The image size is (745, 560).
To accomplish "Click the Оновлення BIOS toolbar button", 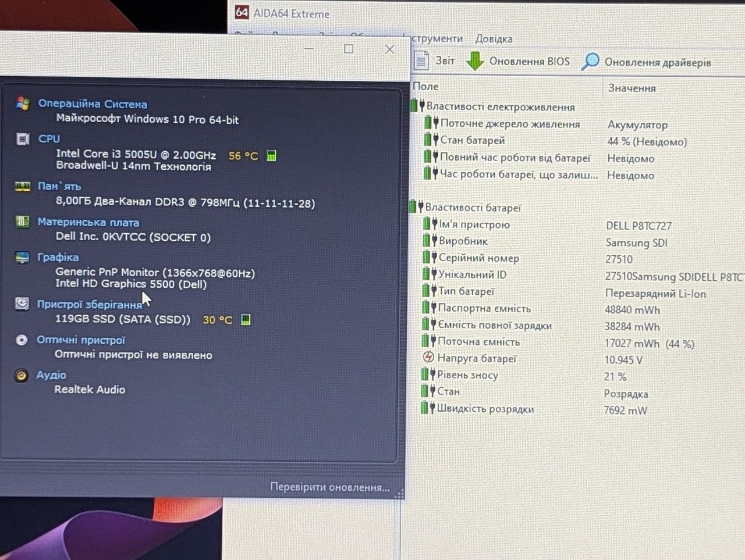I will coord(518,61).
